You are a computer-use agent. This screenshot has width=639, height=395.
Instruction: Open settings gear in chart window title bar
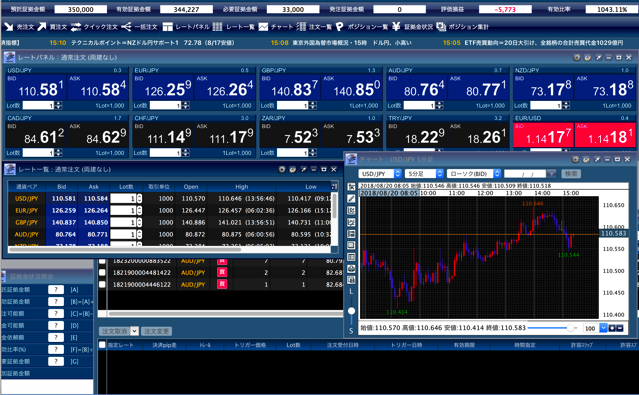575,159
